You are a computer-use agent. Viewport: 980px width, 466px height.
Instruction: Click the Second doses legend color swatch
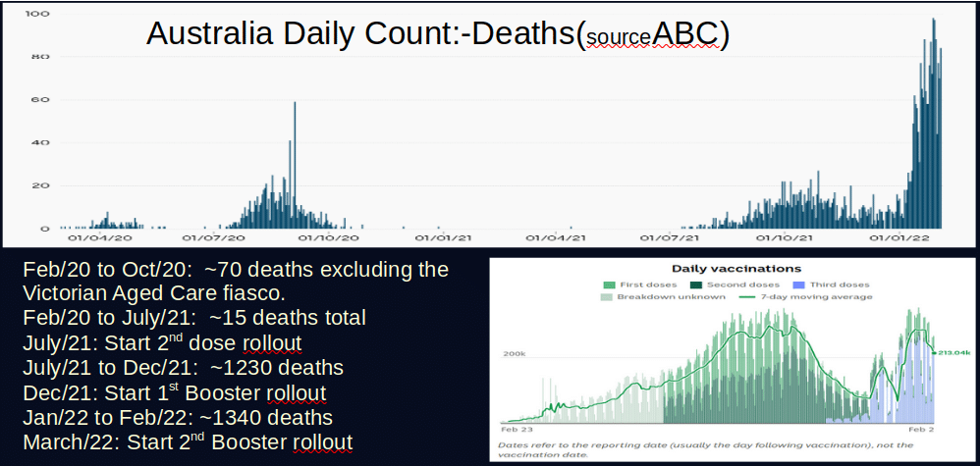696,285
